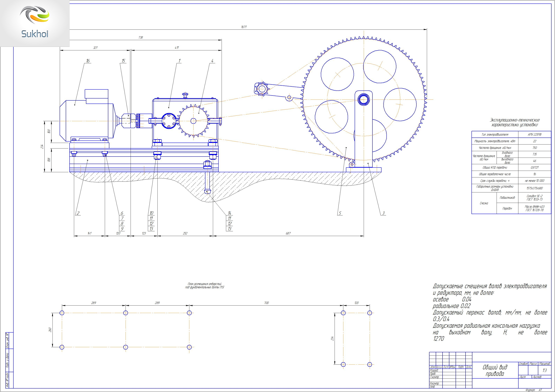This screenshot has height=392, width=555.
Task: Select part callout number 3
Action: pos(383,213)
